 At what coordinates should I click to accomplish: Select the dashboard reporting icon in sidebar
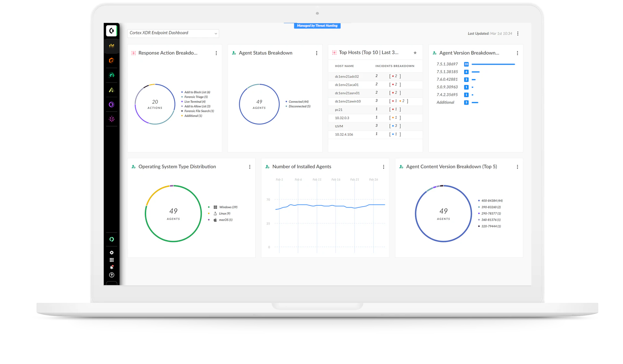(112, 46)
